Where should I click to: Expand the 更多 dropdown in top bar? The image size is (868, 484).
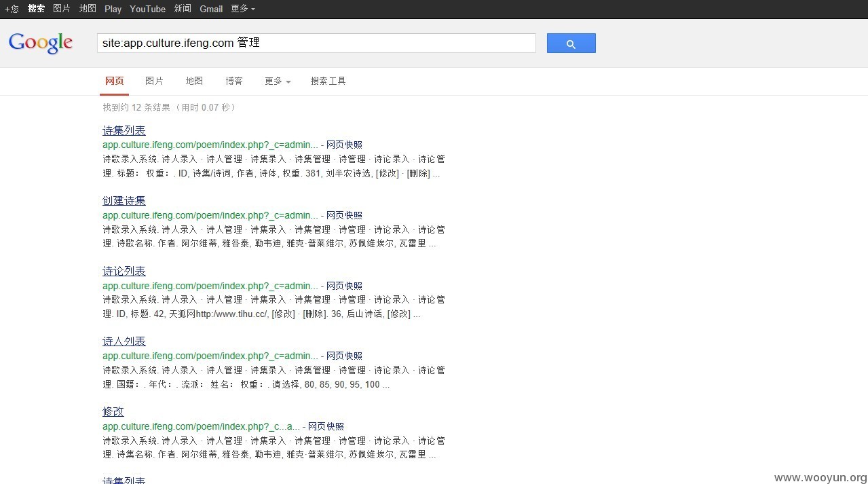click(243, 9)
